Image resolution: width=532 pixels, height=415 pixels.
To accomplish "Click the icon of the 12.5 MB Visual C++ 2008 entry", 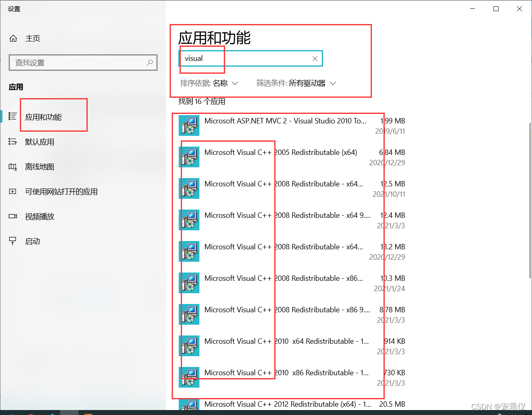I will click(189, 188).
